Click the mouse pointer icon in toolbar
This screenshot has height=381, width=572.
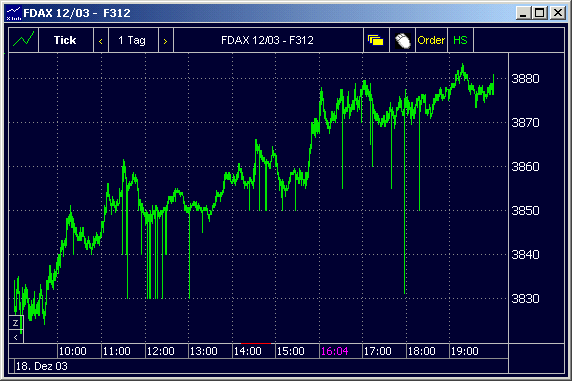(x=402, y=40)
